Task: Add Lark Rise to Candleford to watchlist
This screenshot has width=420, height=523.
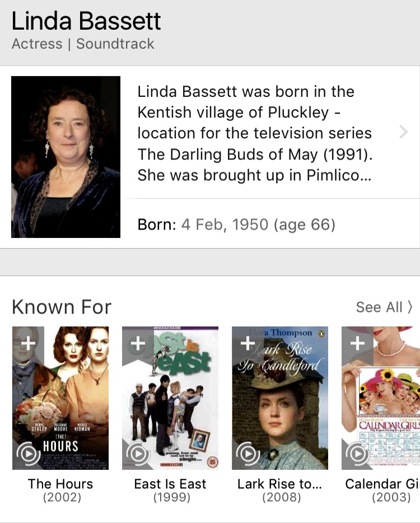Action: click(x=248, y=343)
